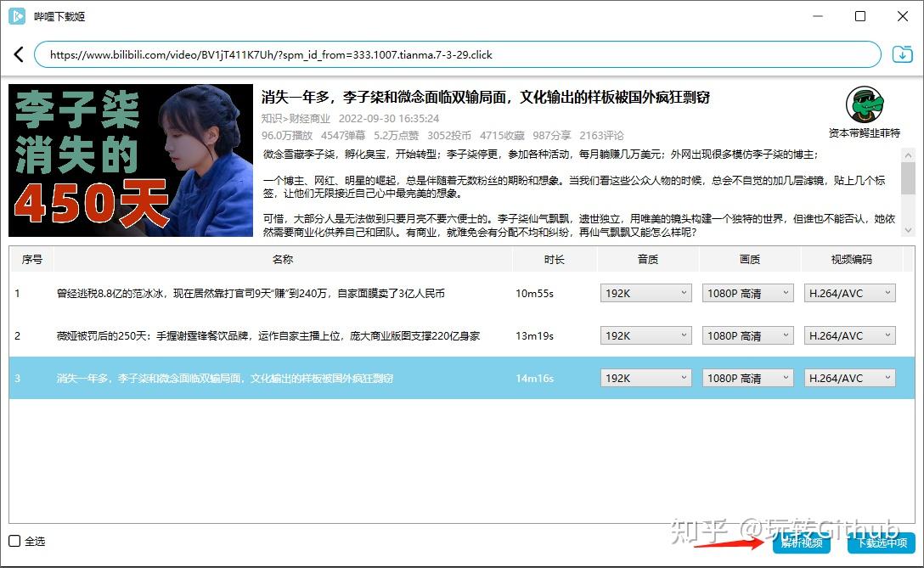Click the video cover thumbnail 李子柒消失的450天
Image resolution: width=924 pixels, height=568 pixels.
[131, 160]
